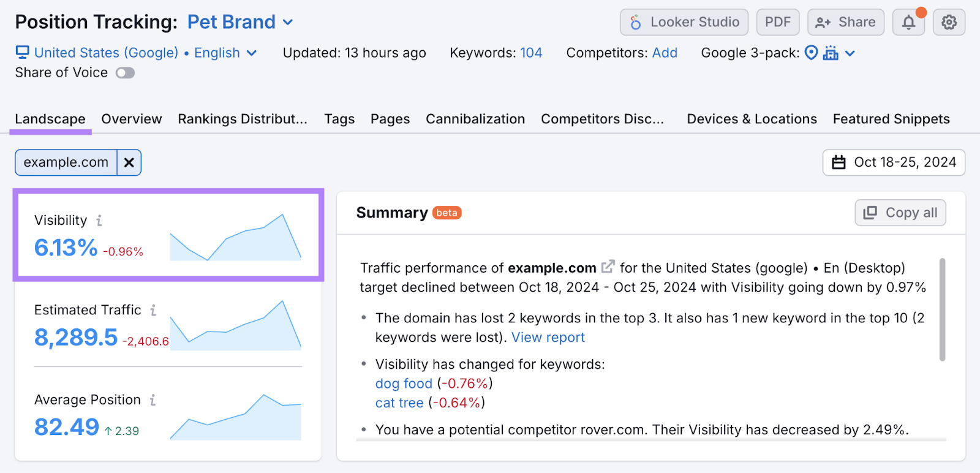Screen dimensions: 980x473
Task: Open the dog food keyword link
Action: (x=403, y=383)
